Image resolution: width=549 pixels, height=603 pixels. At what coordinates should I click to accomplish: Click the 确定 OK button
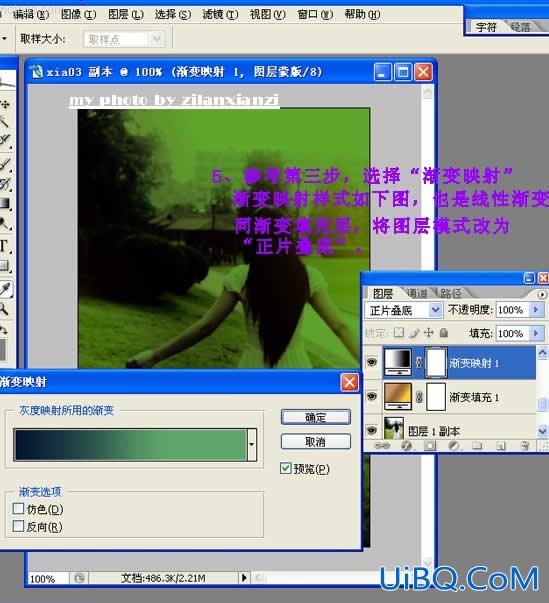pos(316,417)
